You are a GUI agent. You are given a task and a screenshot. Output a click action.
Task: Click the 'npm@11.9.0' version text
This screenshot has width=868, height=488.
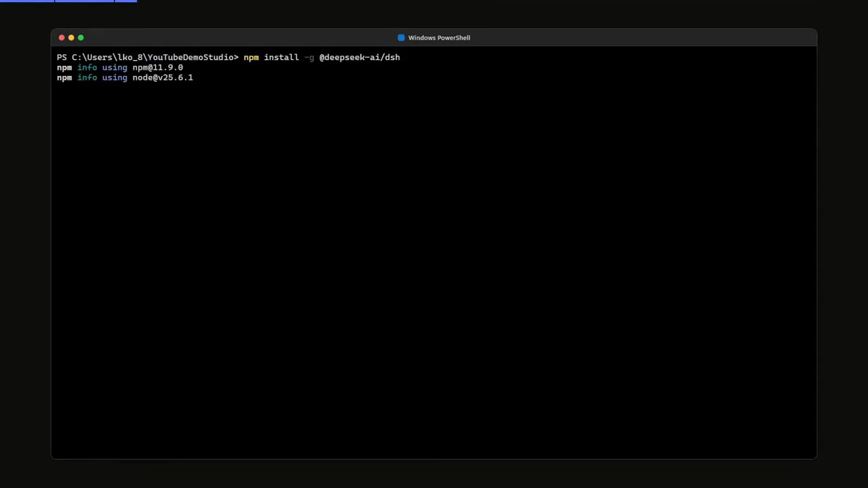pos(157,68)
